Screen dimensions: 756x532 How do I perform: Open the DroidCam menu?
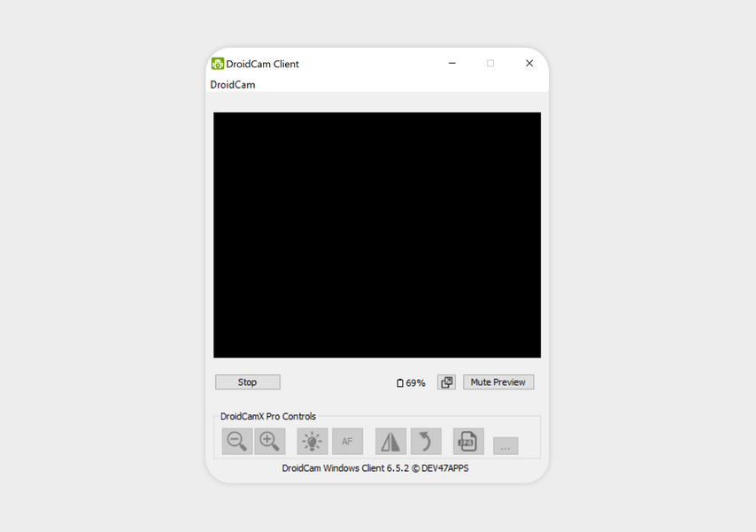[x=233, y=85]
